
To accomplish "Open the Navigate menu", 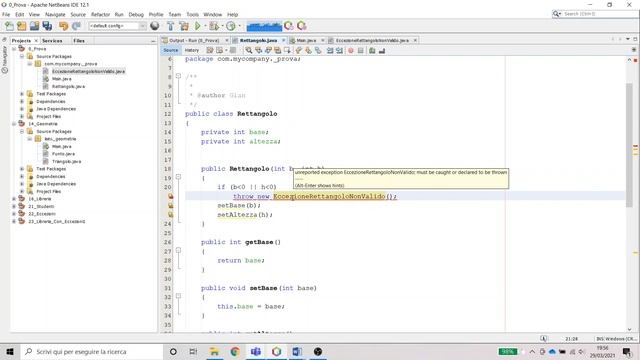I will click(x=55, y=14).
